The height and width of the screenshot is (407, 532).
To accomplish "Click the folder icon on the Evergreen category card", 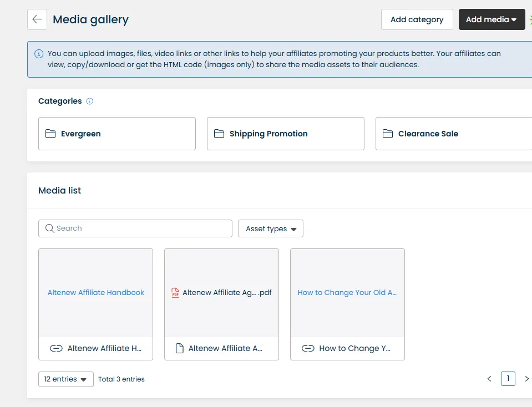I will [50, 133].
